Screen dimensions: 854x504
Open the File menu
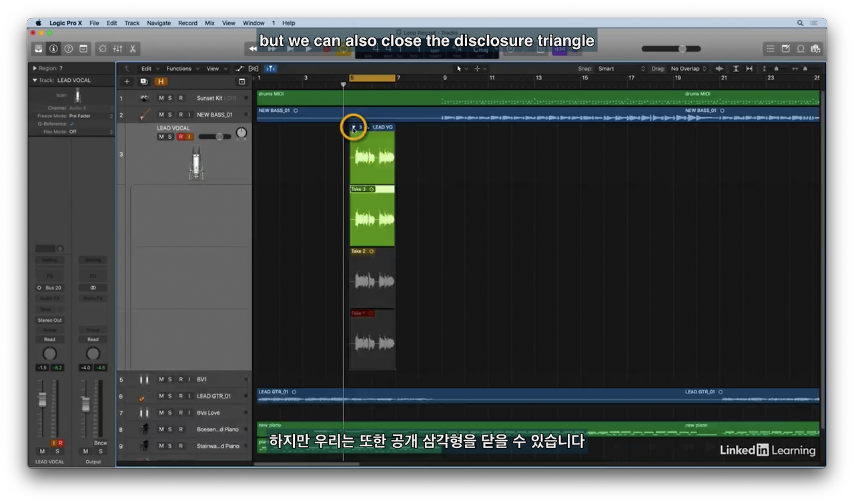pos(94,23)
